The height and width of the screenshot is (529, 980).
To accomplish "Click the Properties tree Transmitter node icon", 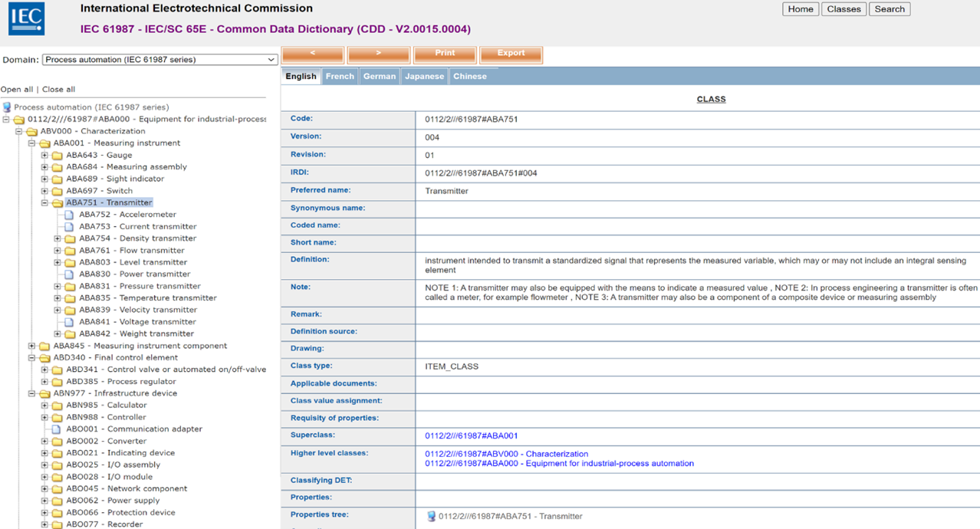I will (x=431, y=517).
